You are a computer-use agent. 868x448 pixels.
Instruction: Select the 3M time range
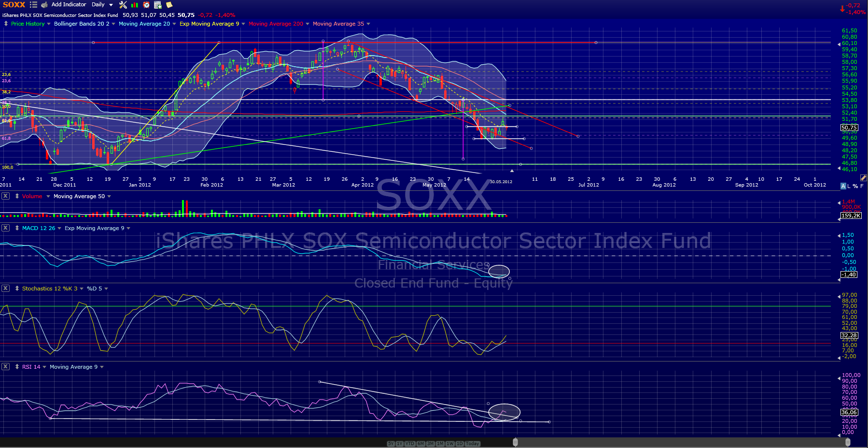pyautogui.click(x=430, y=444)
